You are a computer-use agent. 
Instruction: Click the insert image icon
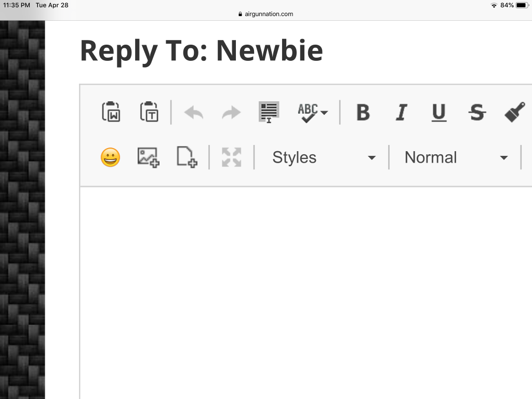coord(148,157)
